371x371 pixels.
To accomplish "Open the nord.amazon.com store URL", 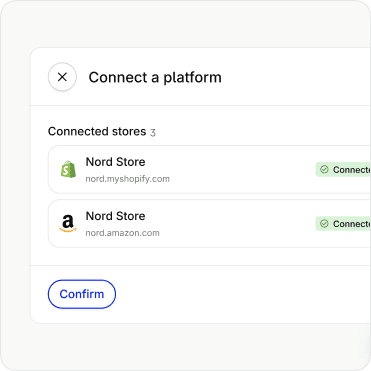I will (123, 233).
